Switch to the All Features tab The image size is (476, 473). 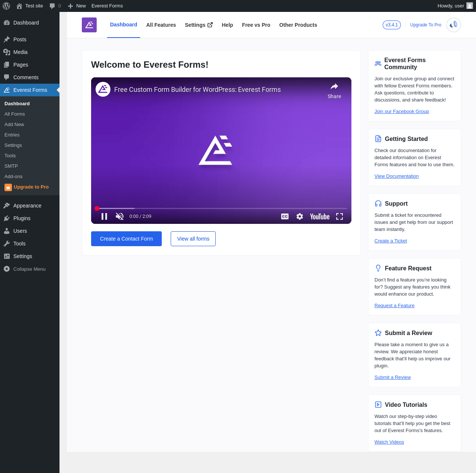click(x=161, y=25)
